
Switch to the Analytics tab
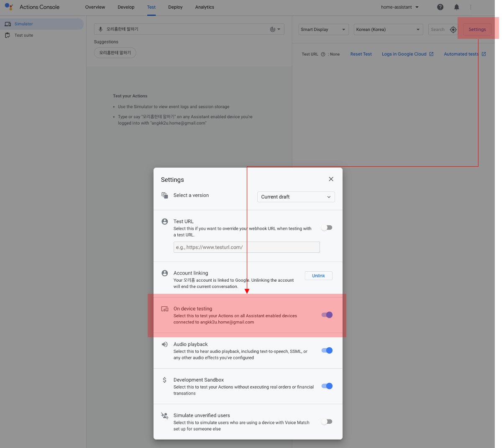pyautogui.click(x=205, y=7)
